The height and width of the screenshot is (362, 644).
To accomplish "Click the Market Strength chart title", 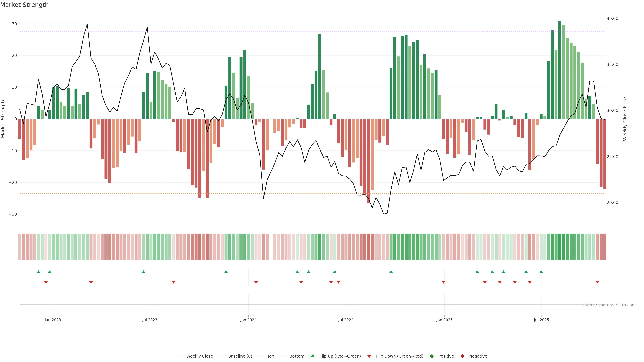I will (x=24, y=5).
